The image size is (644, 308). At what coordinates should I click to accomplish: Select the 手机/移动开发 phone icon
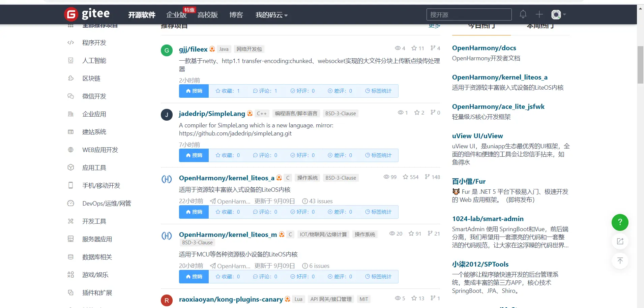[70, 185]
